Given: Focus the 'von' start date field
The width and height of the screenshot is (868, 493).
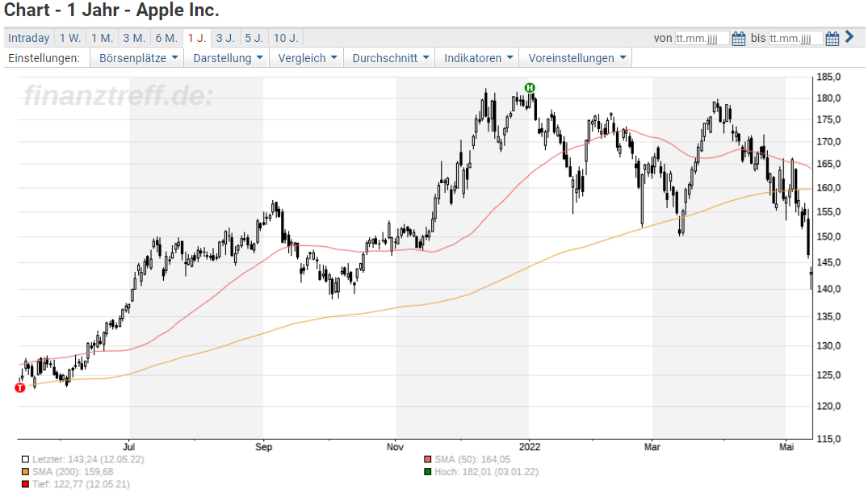Looking at the screenshot, I should click(x=702, y=38).
